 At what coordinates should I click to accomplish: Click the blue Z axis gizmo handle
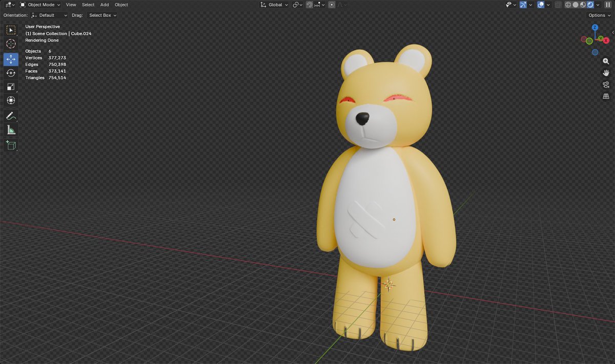tap(595, 28)
